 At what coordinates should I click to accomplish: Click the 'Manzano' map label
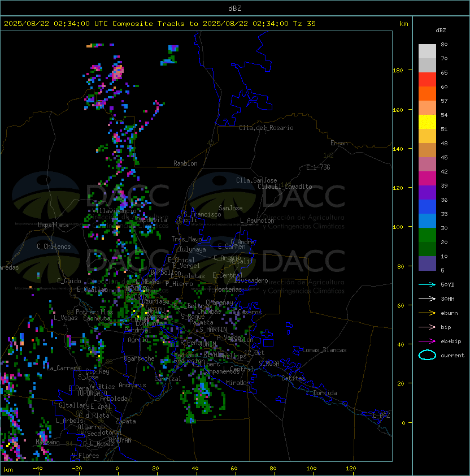click(x=47, y=442)
